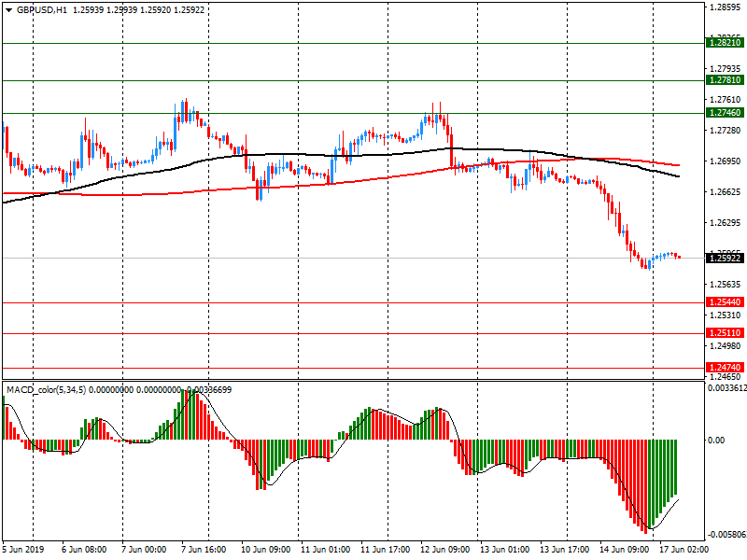Click the 5 Jun 2019 time axis label

coord(23,550)
